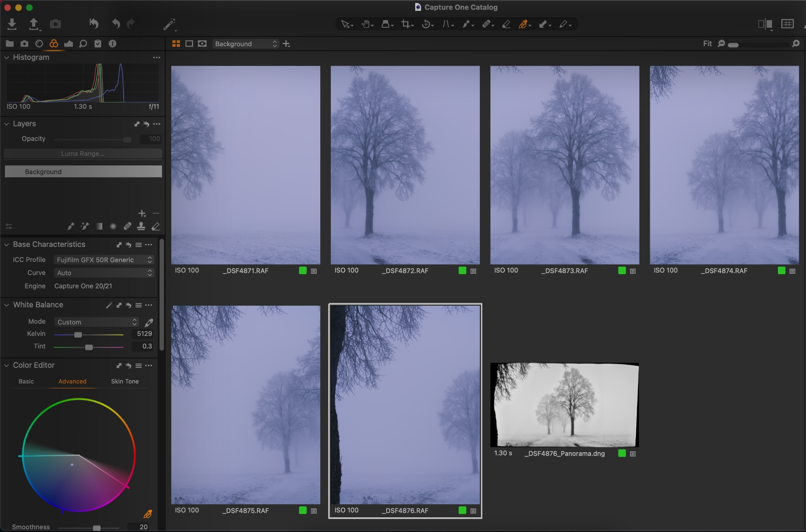The height and width of the screenshot is (532, 806).
Task: Select the Eraser tool in the main toolbar
Action: point(506,24)
